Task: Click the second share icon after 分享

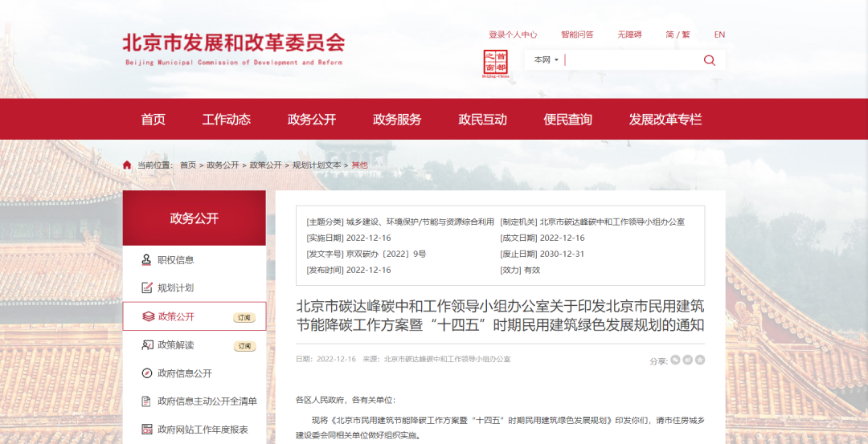Action: point(687,360)
